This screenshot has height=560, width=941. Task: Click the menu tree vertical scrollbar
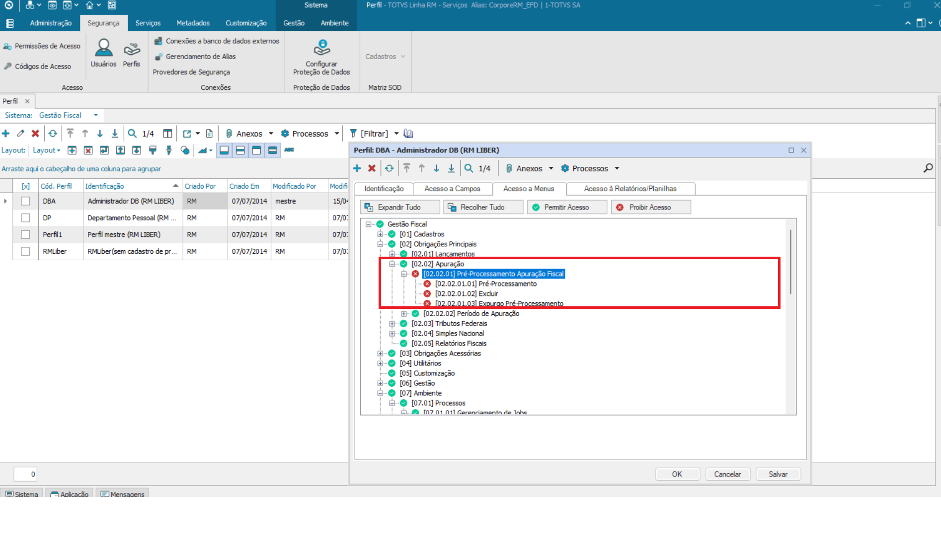pos(790,262)
